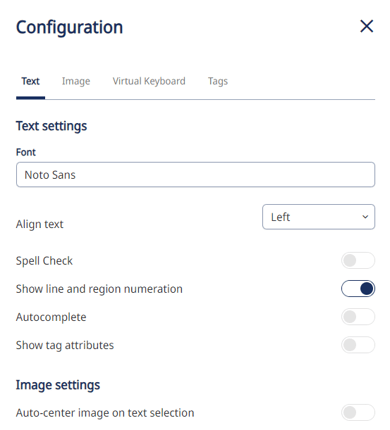The image size is (390, 430).
Task: Open the Tags tab
Action: [218, 81]
